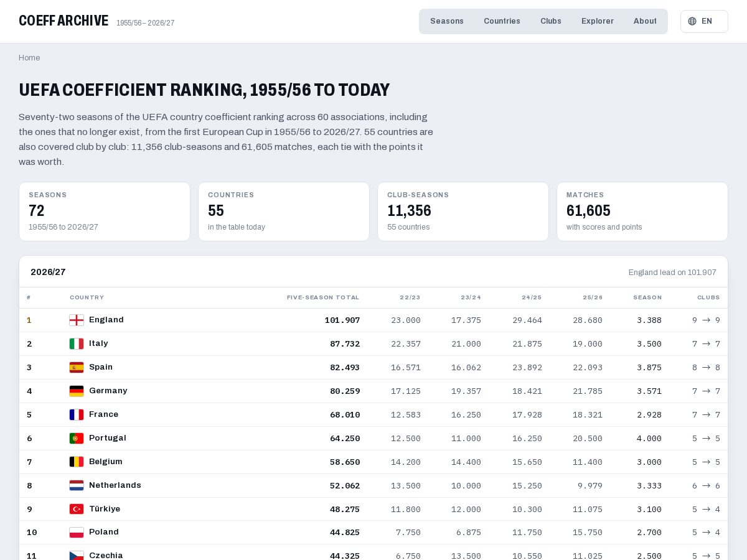The width and height of the screenshot is (747, 560).
Task: Open the Countries menu item
Action: 502,21
